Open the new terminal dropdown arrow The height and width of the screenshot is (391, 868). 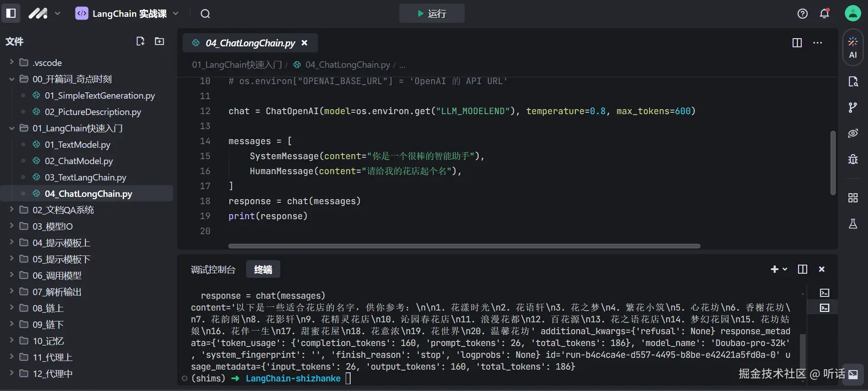tap(785, 269)
